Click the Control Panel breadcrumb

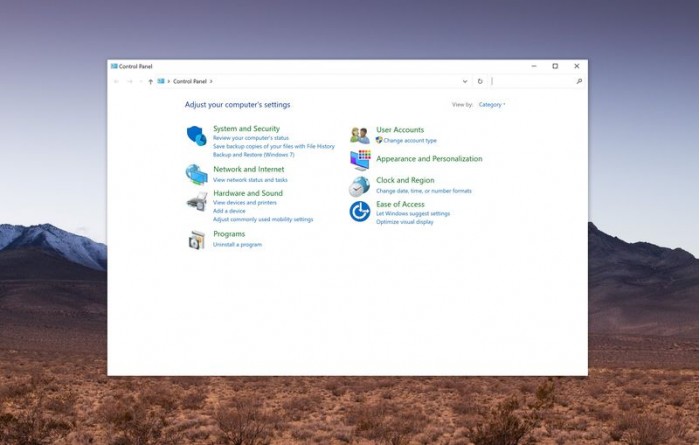coord(190,81)
